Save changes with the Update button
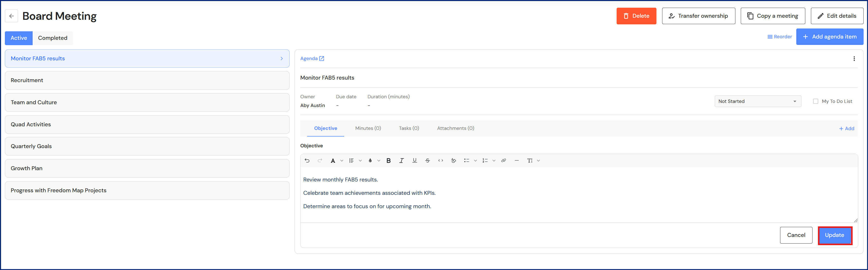Viewport: 868px width, 270px height. [x=835, y=235]
